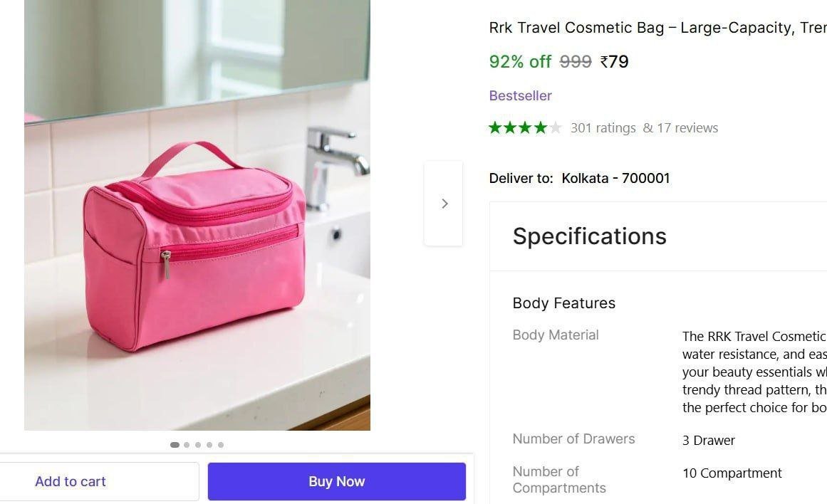
Task: Click the Rrk Travel Cosmetic Bag title
Action: (657, 28)
